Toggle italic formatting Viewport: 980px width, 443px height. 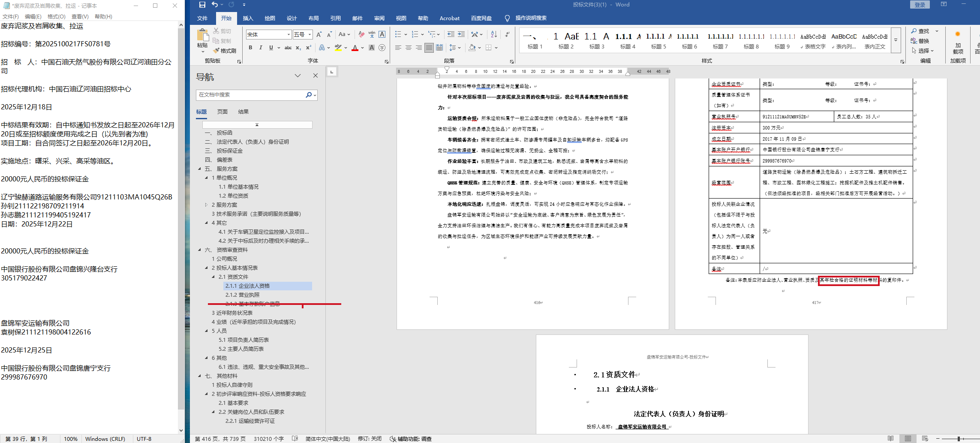pos(261,48)
